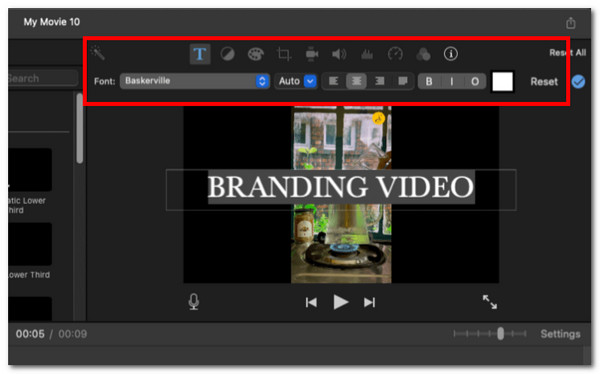
Task: Click the My Movie 10 project title
Action: 52,22
